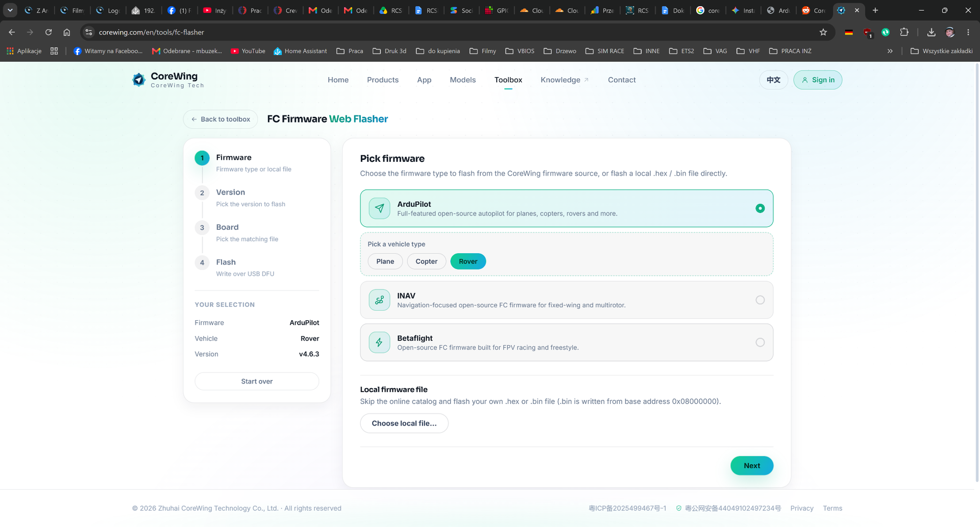Screen dimensions: 980x527
Task: Open the Models nav item
Action: [x=463, y=80]
